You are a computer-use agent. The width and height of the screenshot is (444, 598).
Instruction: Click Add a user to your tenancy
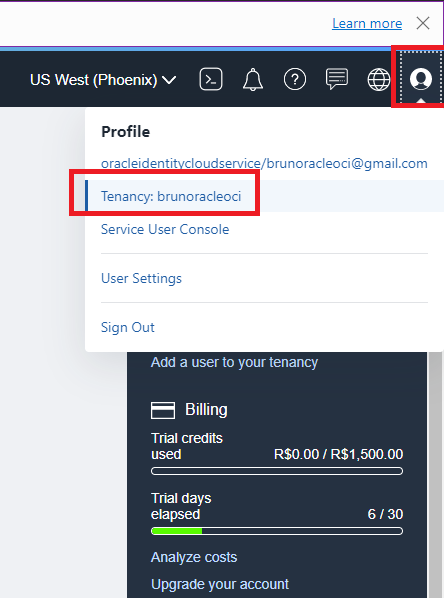coord(234,362)
